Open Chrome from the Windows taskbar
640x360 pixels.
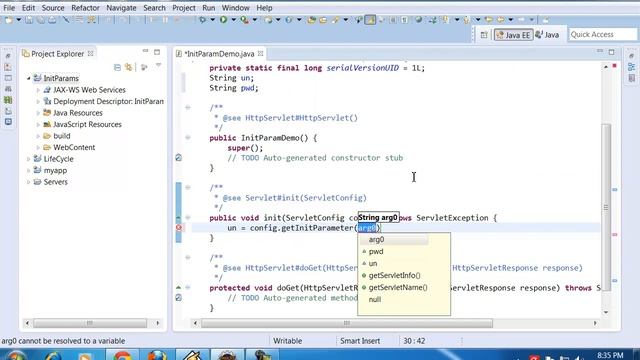pyautogui.click(x=122, y=355)
